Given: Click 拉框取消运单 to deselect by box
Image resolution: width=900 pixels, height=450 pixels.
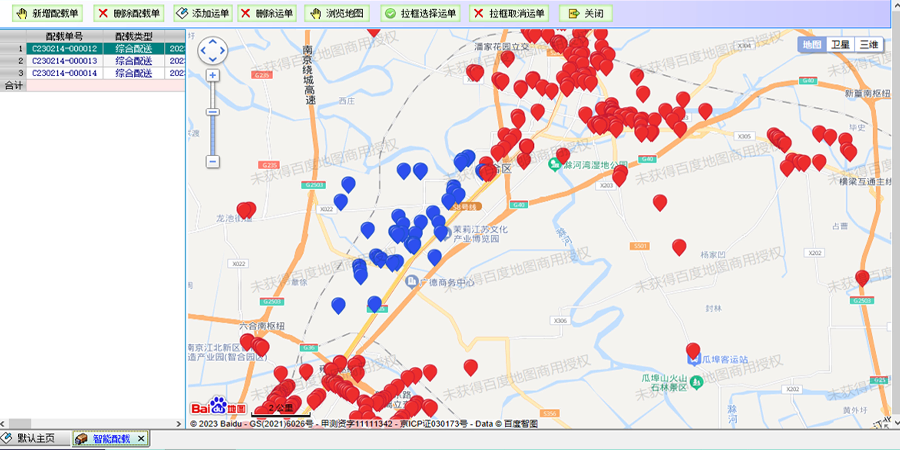Looking at the screenshot, I should (x=509, y=14).
